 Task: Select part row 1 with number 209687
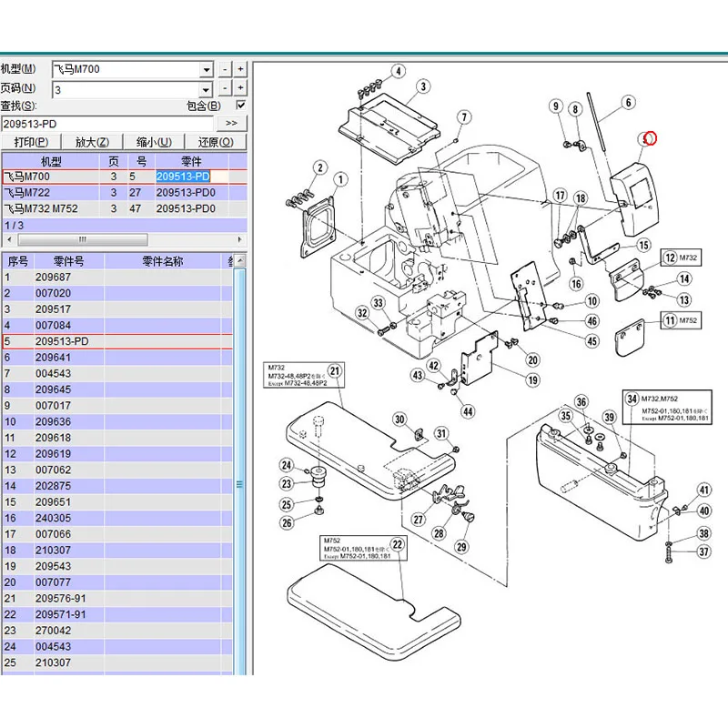click(x=117, y=278)
